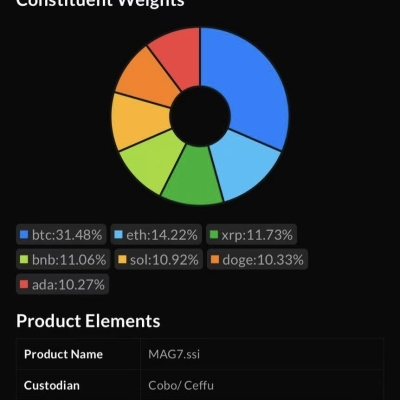The image size is (400, 400).
Task: Toggle the sol 10.92% legend entry
Action: tap(159, 259)
